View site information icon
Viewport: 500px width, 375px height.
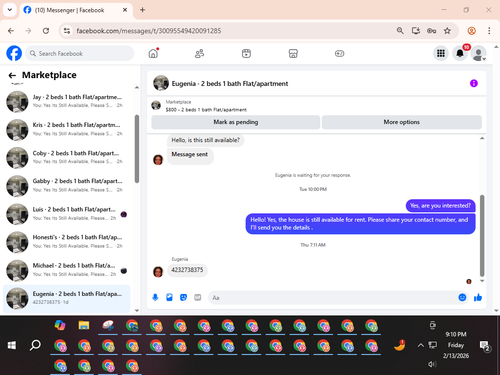[67, 31]
